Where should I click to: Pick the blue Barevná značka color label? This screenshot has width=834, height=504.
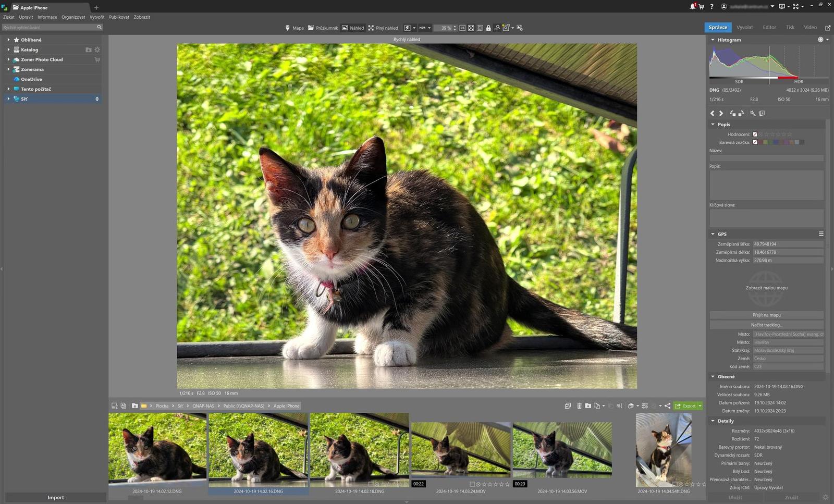776,142
